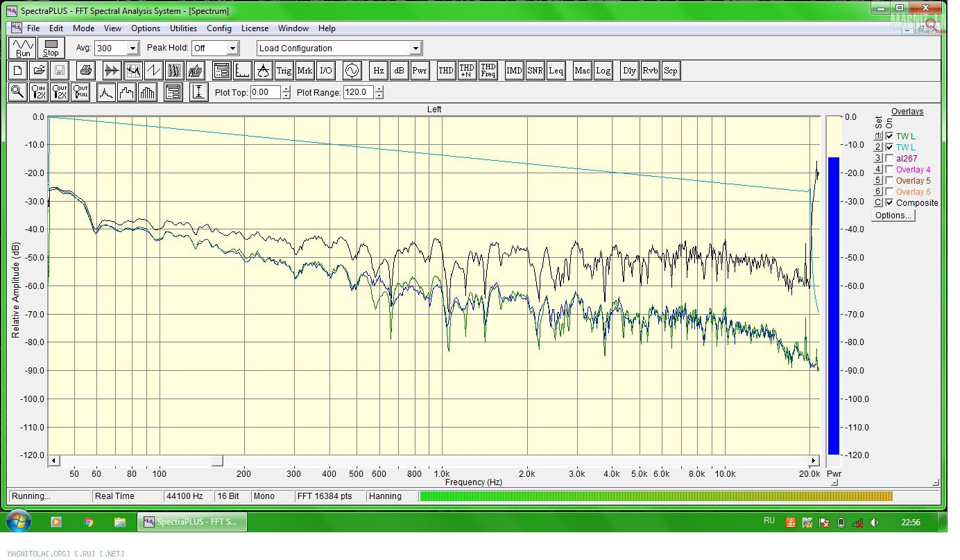Select the line plot style icon

pyautogui.click(x=106, y=92)
